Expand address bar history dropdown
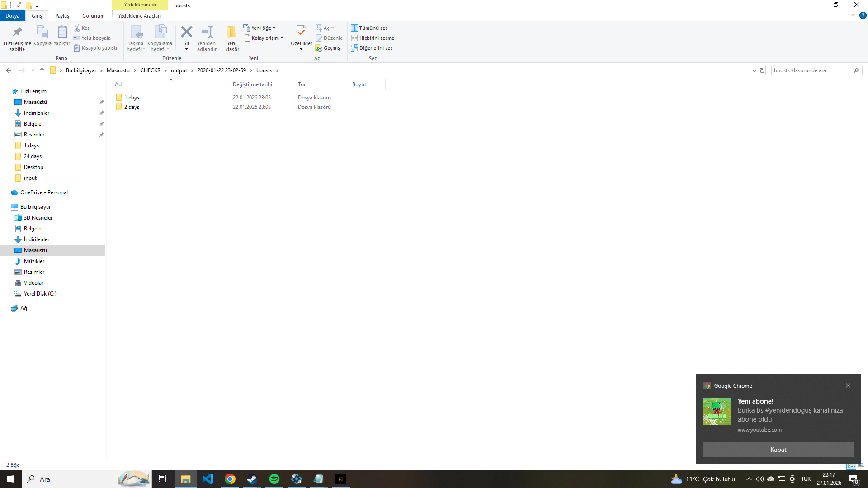The image size is (868, 488). 754,70
